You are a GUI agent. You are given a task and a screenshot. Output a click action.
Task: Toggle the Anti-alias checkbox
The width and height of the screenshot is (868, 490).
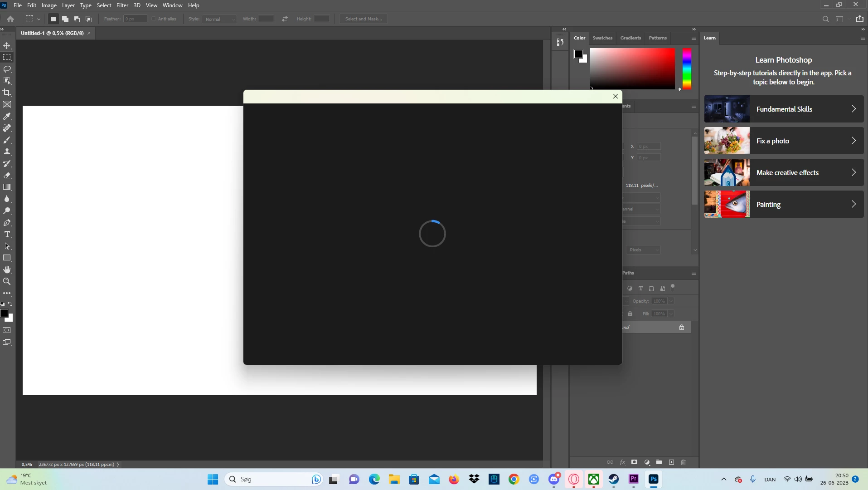[154, 19]
